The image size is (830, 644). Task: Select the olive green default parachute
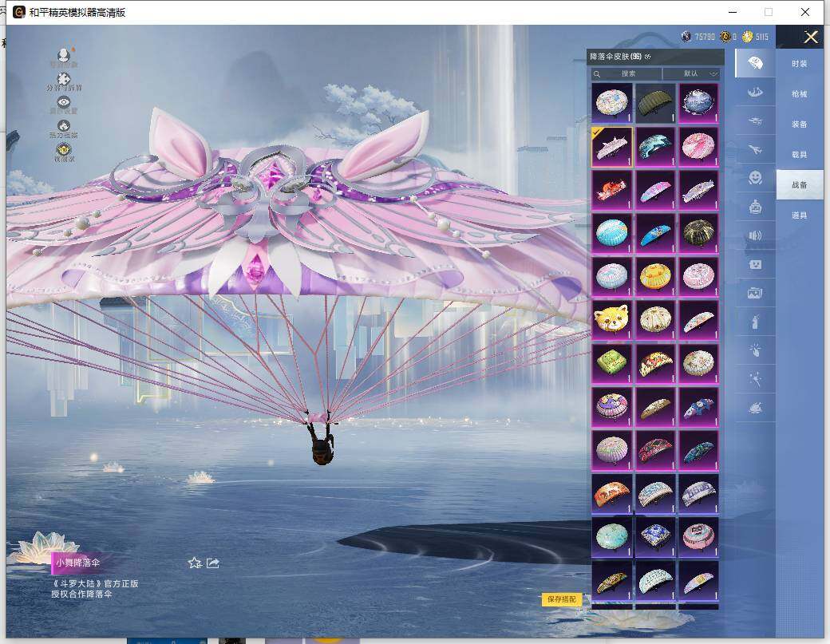coord(655,103)
